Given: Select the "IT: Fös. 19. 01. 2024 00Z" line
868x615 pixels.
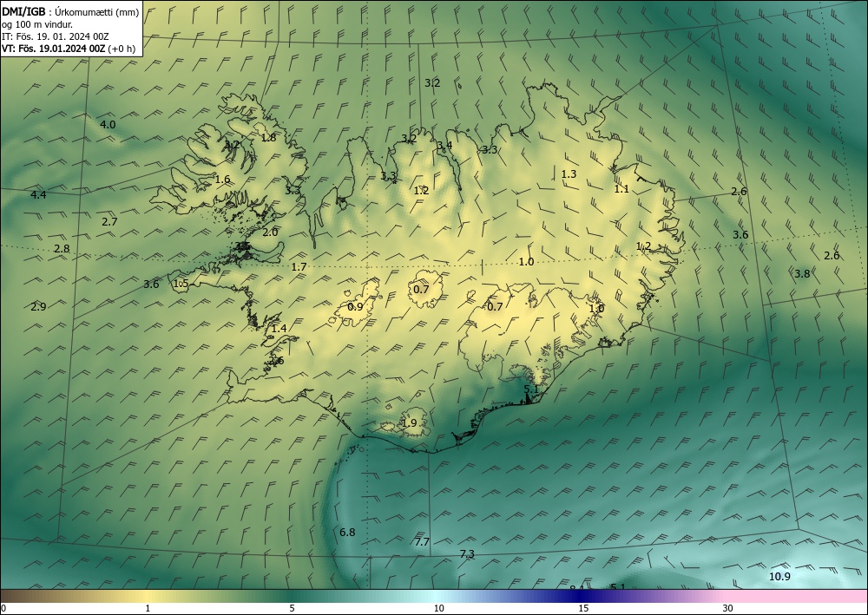Looking at the screenshot, I should (x=56, y=36).
